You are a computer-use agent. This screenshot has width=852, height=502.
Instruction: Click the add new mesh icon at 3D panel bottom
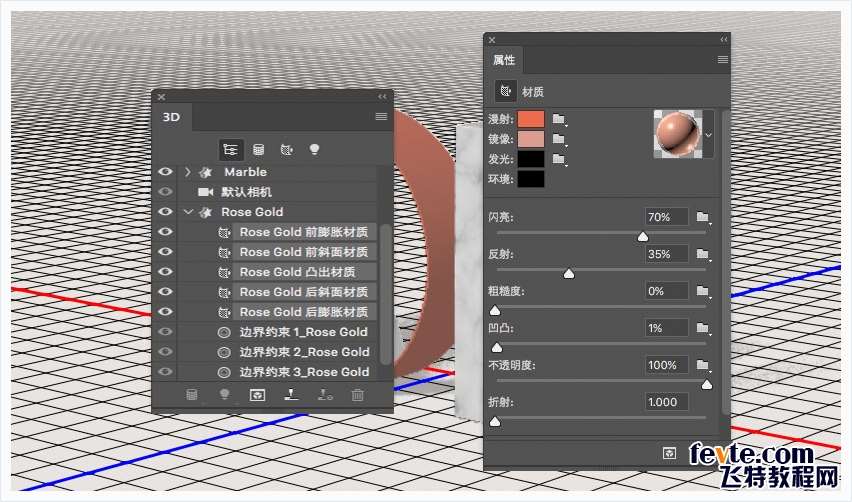tap(192, 395)
